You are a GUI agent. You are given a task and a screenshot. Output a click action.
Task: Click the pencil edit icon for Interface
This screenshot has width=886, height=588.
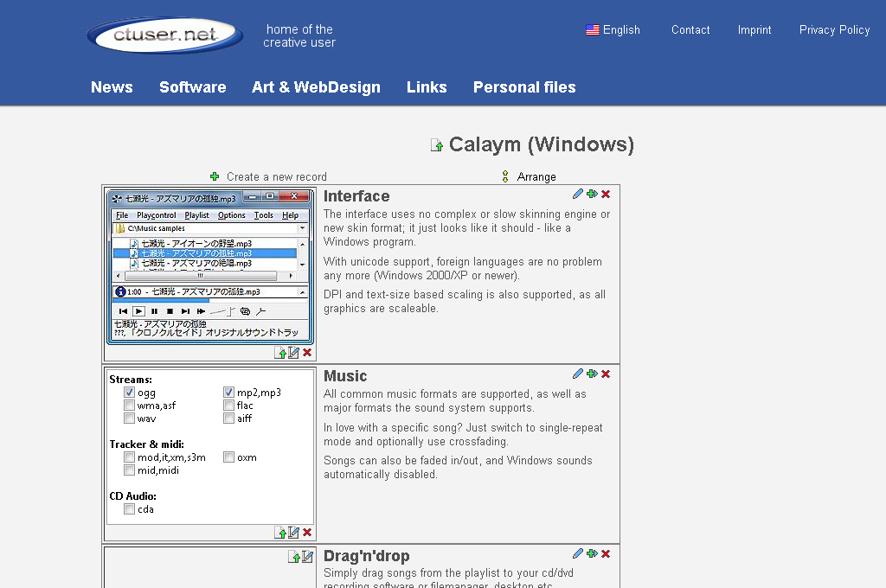click(578, 195)
